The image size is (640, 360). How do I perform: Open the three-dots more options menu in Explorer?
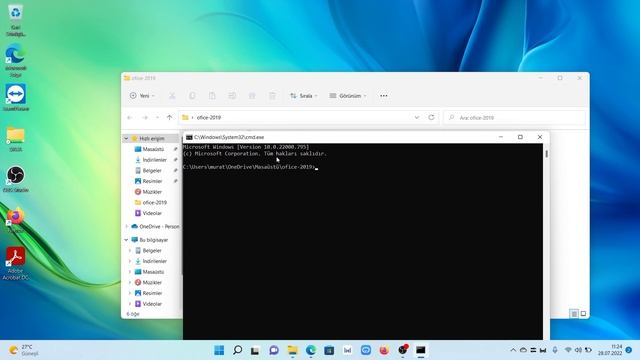coord(384,96)
